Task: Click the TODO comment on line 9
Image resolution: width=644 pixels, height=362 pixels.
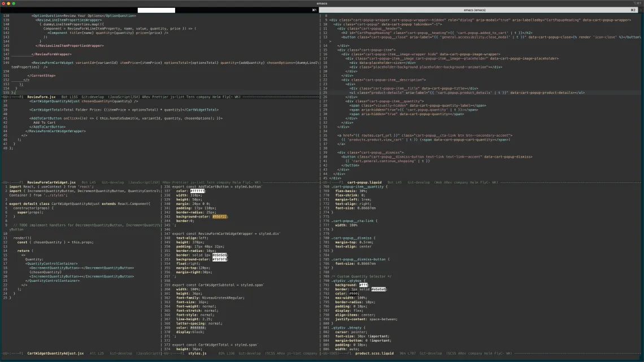Action: click(x=84, y=227)
